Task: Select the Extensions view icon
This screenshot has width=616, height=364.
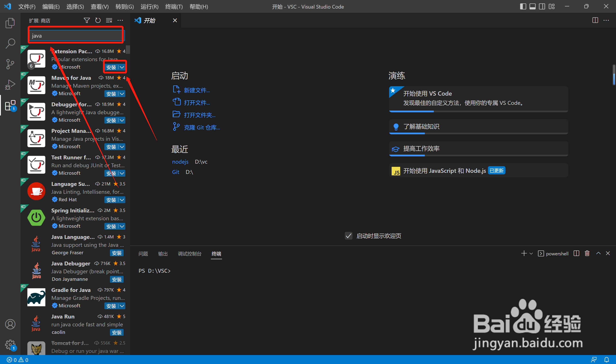Action: (10, 105)
